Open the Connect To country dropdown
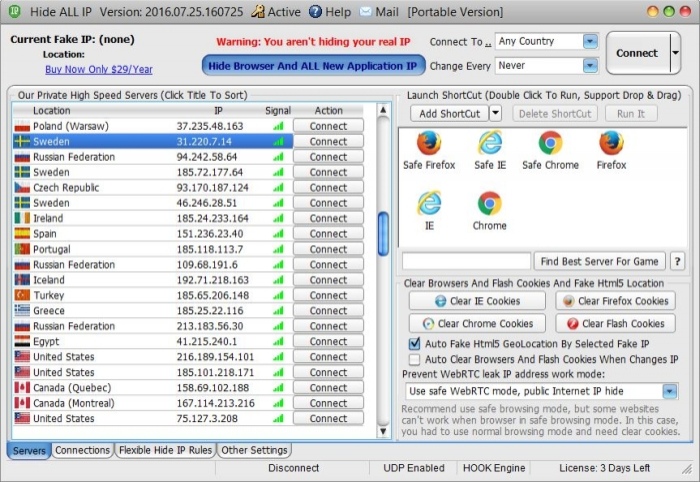 (590, 42)
